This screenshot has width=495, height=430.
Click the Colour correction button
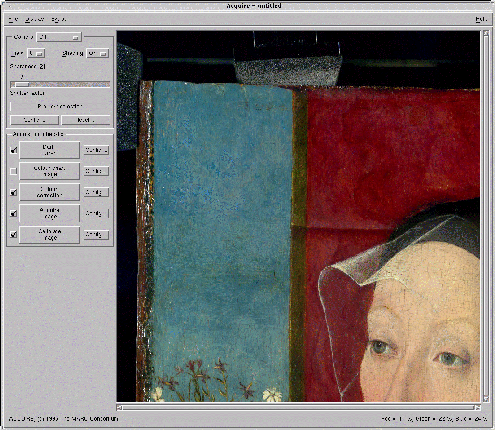pyautogui.click(x=49, y=192)
